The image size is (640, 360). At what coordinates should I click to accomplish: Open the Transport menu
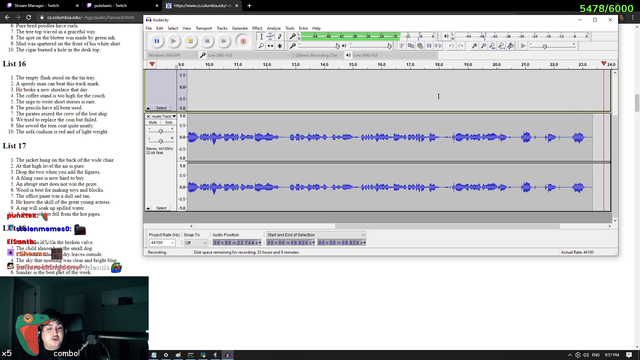coord(204,28)
